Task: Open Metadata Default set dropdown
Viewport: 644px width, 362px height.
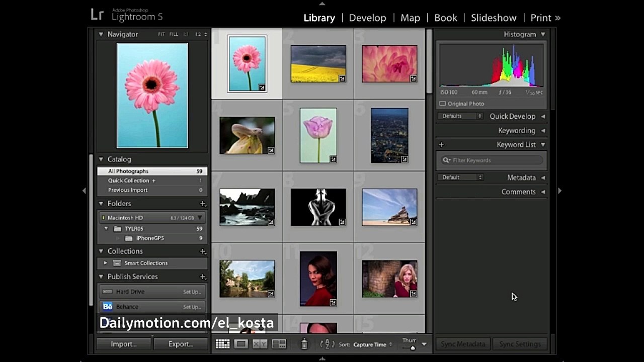Action: (x=460, y=177)
